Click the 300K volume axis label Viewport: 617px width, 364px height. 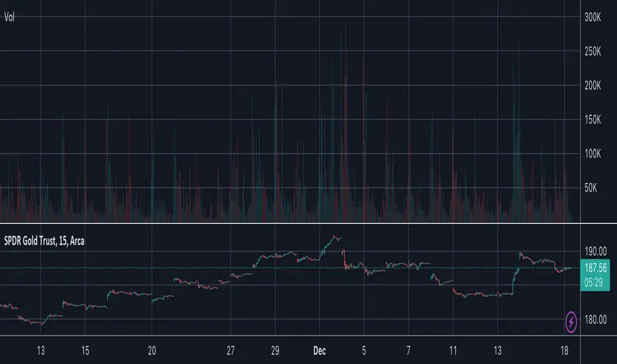[x=593, y=17]
